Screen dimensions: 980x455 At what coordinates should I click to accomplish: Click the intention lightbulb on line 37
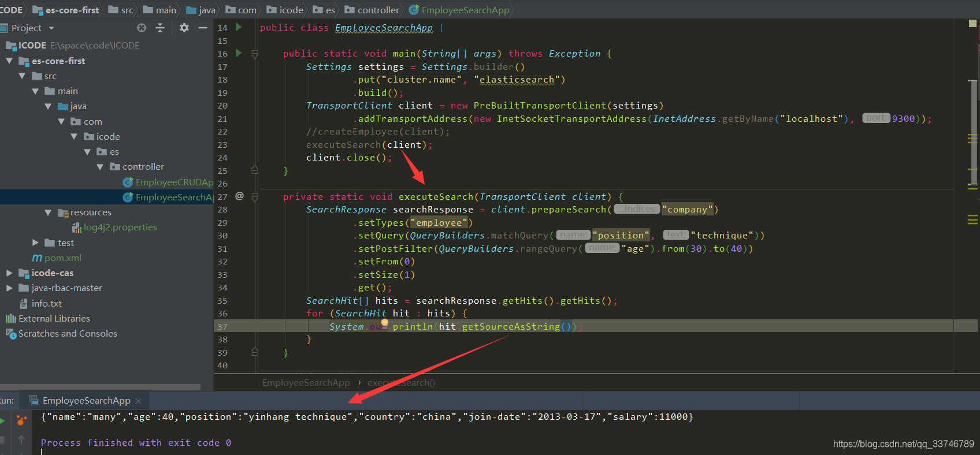pyautogui.click(x=385, y=323)
